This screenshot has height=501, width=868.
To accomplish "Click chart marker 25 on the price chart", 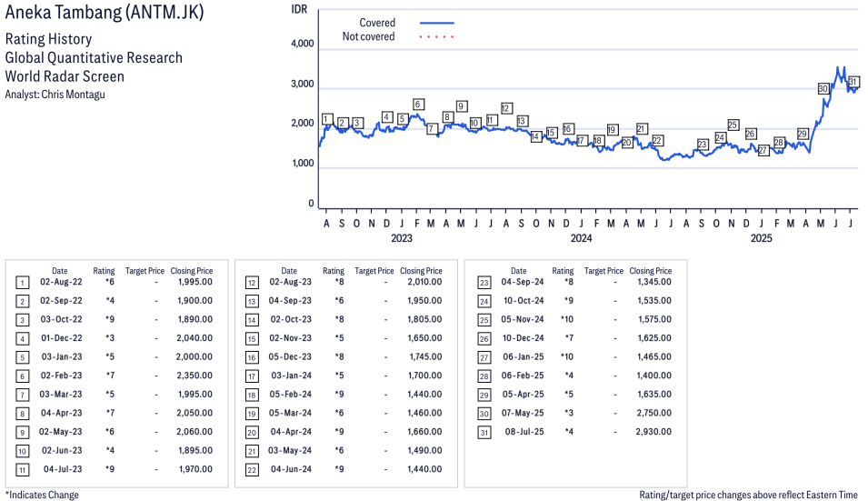I will (x=733, y=125).
